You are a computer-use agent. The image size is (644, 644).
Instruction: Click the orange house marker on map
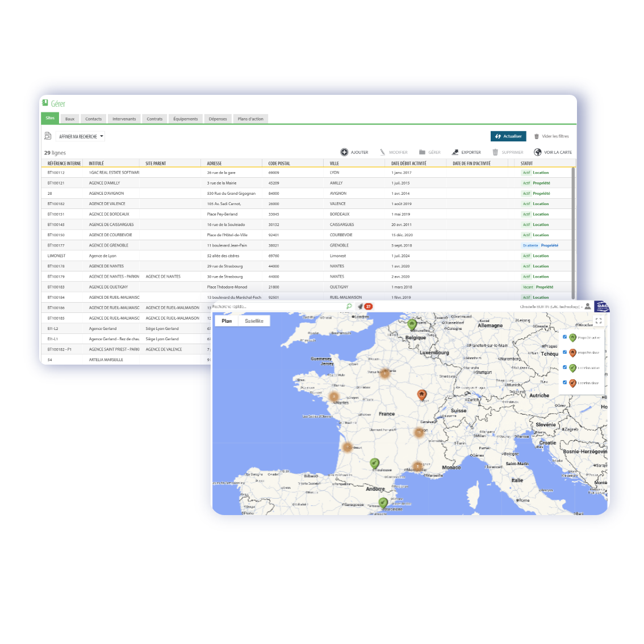421,394
